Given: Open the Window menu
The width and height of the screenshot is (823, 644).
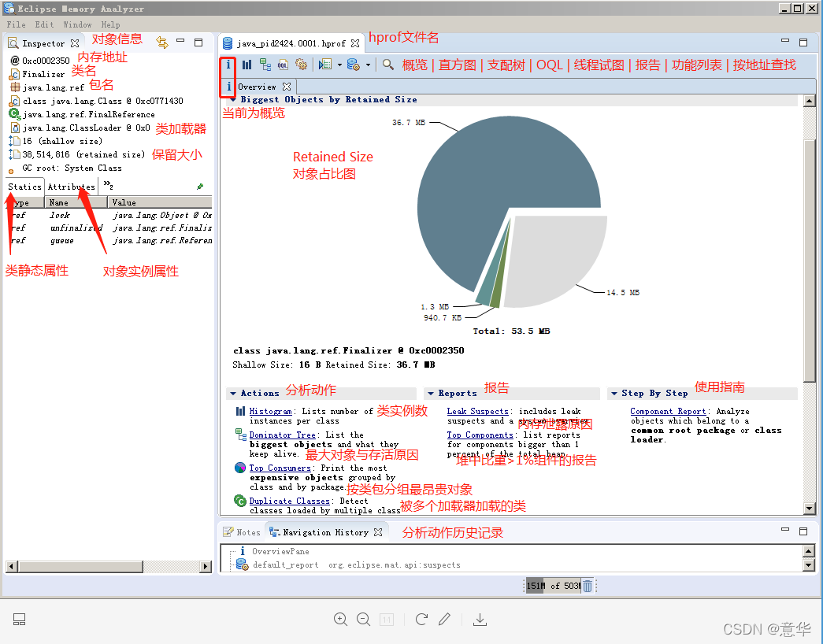Looking at the screenshot, I should coord(77,24).
